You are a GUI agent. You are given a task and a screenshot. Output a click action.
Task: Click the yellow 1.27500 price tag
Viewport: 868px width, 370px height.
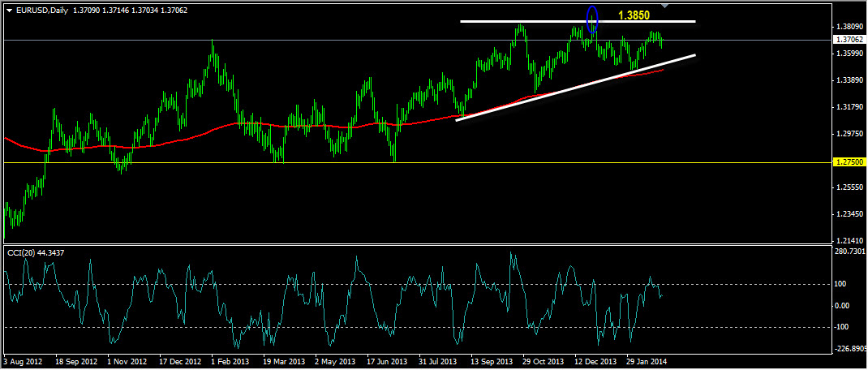(849, 163)
